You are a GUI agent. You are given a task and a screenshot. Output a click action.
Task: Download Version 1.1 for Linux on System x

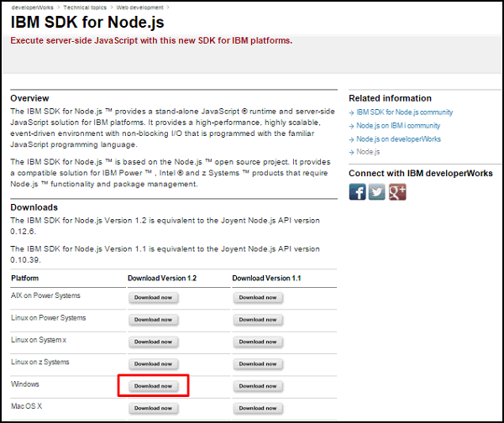(x=258, y=342)
